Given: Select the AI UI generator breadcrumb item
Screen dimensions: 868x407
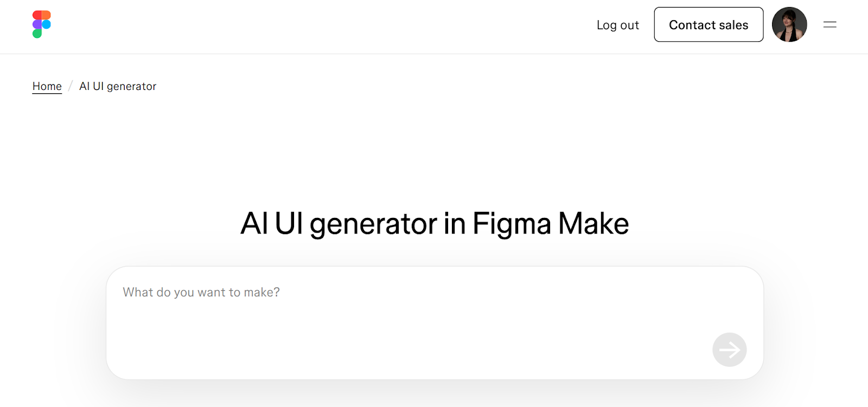Looking at the screenshot, I should tap(118, 86).
